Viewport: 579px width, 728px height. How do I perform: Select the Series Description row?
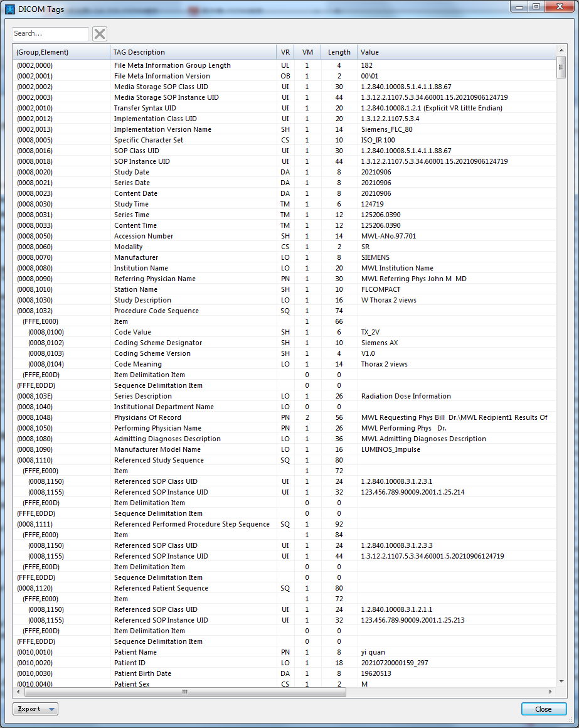[x=284, y=397]
